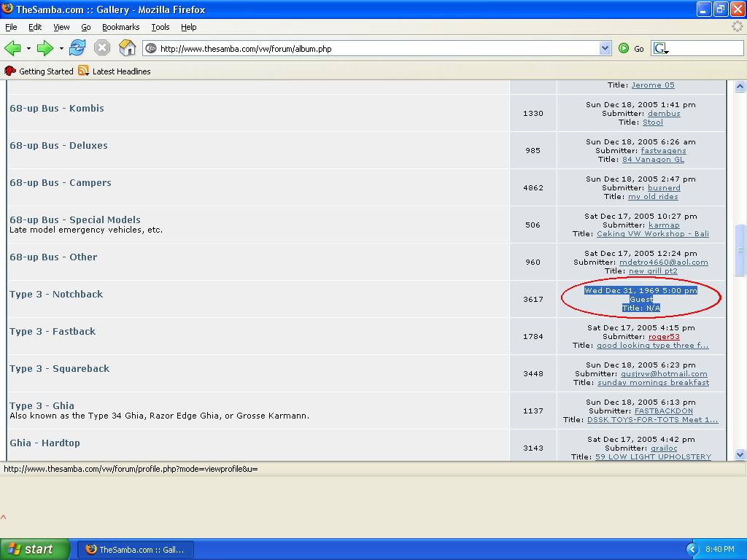Open the Bookmarks menu
This screenshot has height=560, width=747.
121,27
